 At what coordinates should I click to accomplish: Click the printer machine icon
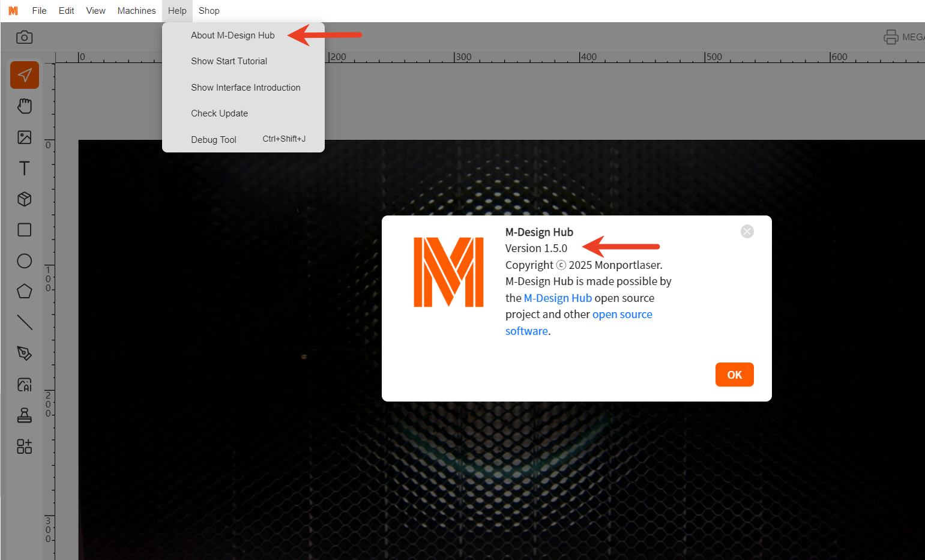coord(891,37)
